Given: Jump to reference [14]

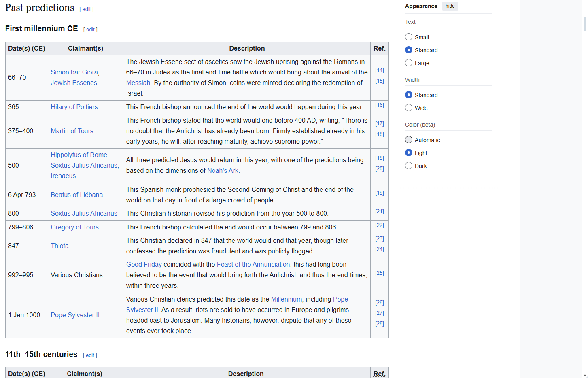Looking at the screenshot, I should [380, 70].
